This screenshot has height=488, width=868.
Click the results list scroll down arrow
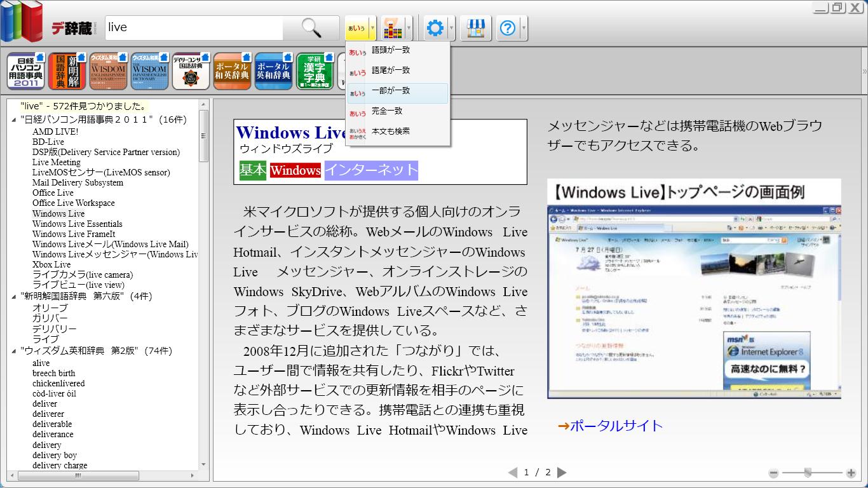(x=203, y=465)
